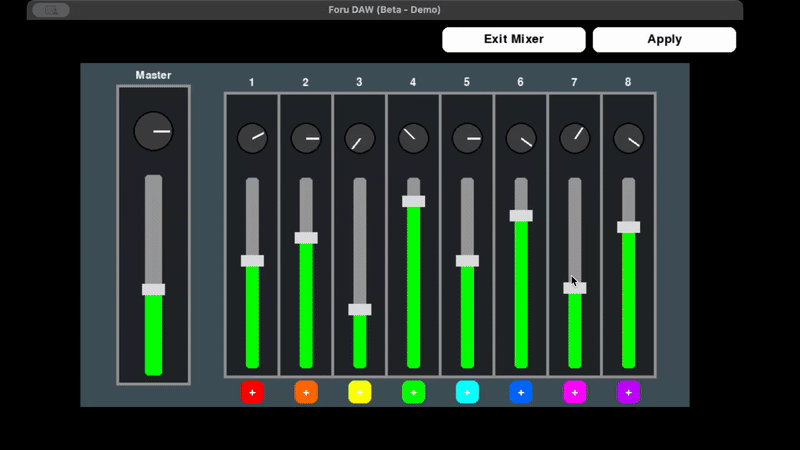Image resolution: width=800 pixels, height=450 pixels.
Task: Click the Master volume fader handle
Action: 154,289
